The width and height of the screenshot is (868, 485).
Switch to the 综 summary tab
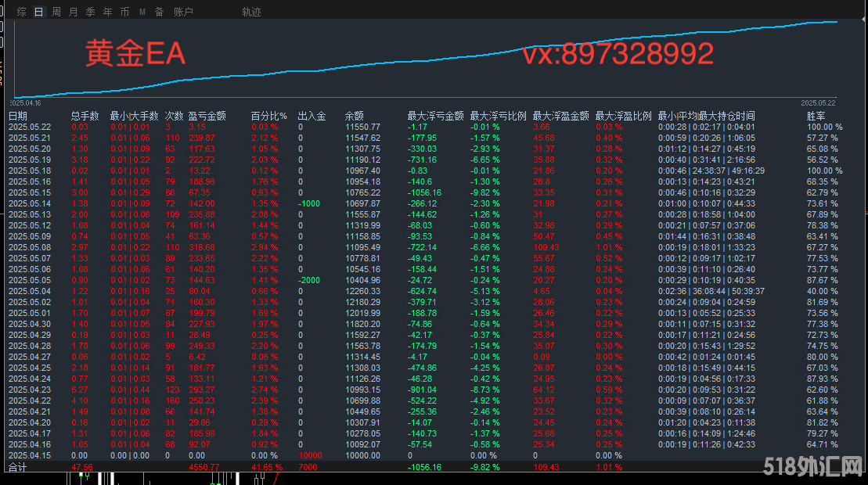click(x=21, y=12)
